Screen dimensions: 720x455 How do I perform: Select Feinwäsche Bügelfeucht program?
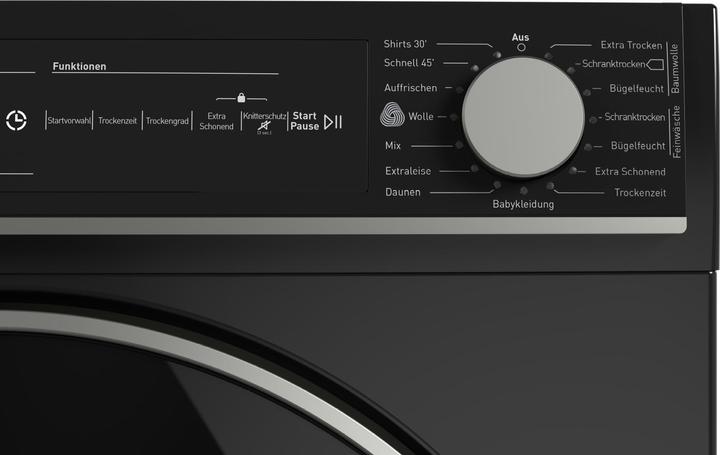point(638,146)
